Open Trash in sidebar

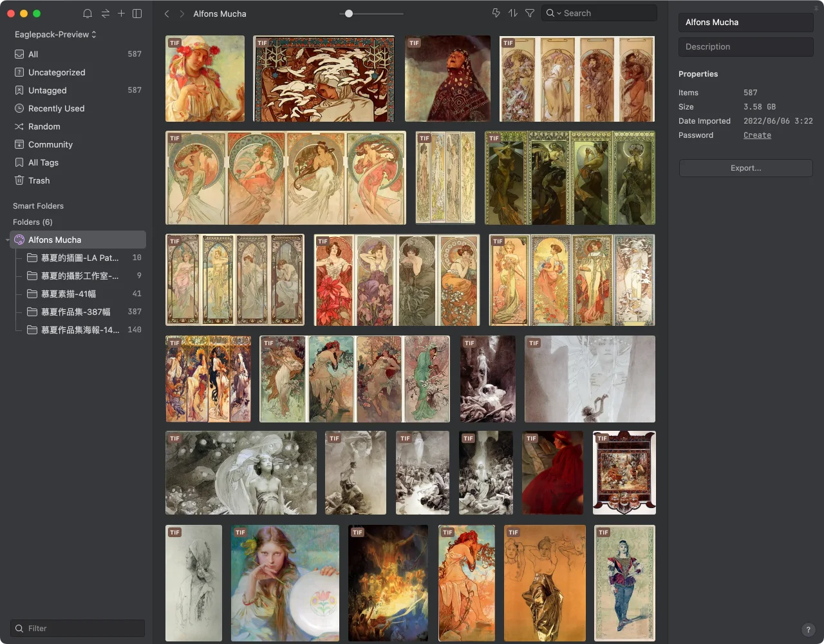coord(78,180)
